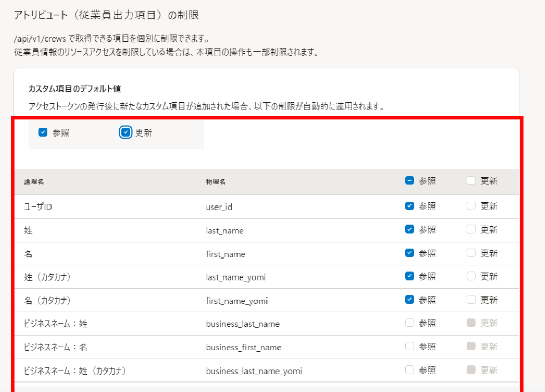Uncheck 参照 for the user_id row
The height and width of the screenshot is (392, 545).
[x=409, y=207]
